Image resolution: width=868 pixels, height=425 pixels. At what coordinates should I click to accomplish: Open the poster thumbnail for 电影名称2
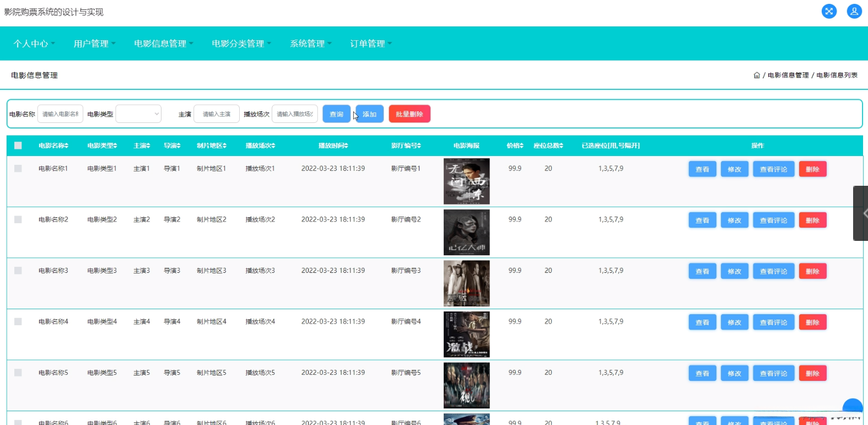[x=467, y=232]
